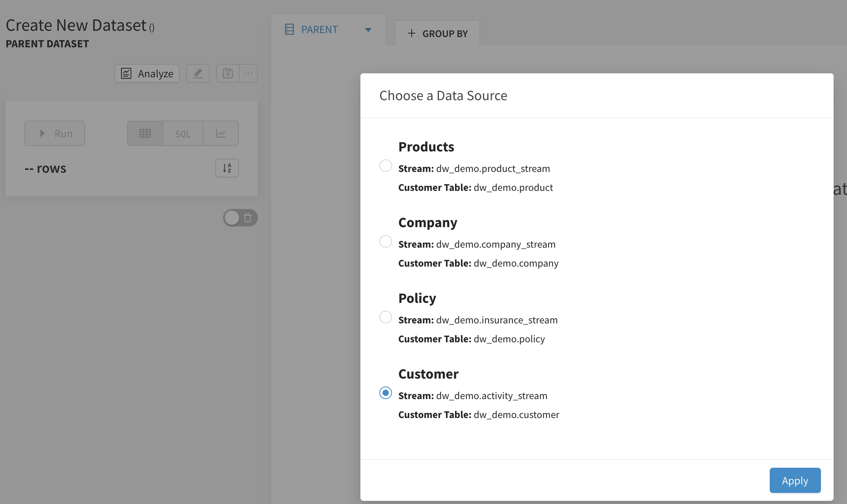Click the A-Z sort columns icon
The image size is (847, 504).
coord(227,168)
